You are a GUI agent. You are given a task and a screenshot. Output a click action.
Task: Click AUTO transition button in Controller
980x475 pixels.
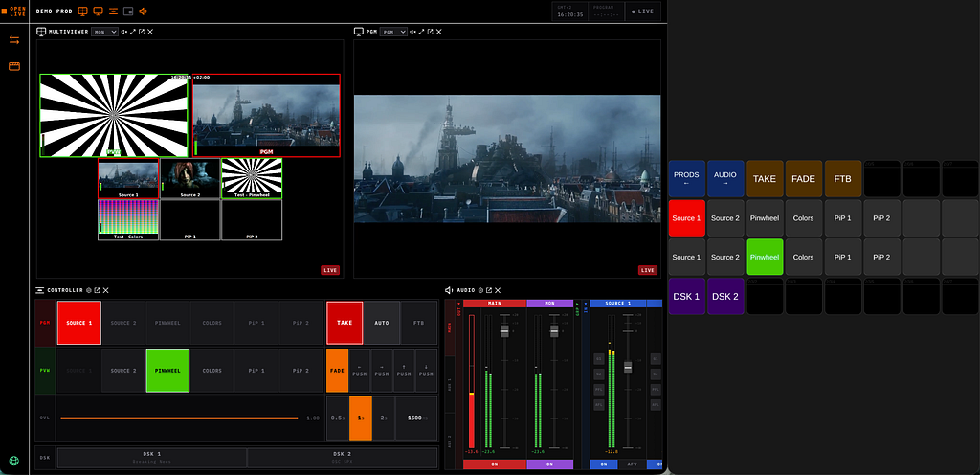(x=382, y=323)
